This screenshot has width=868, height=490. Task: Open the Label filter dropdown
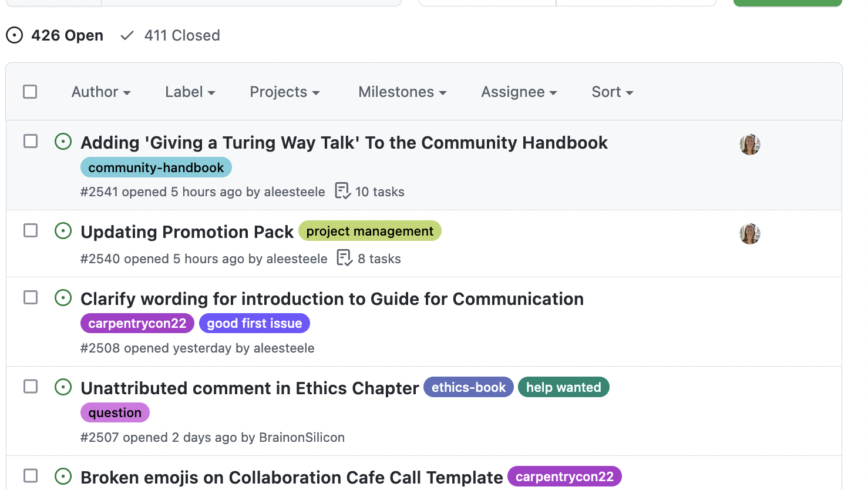pyautogui.click(x=190, y=92)
